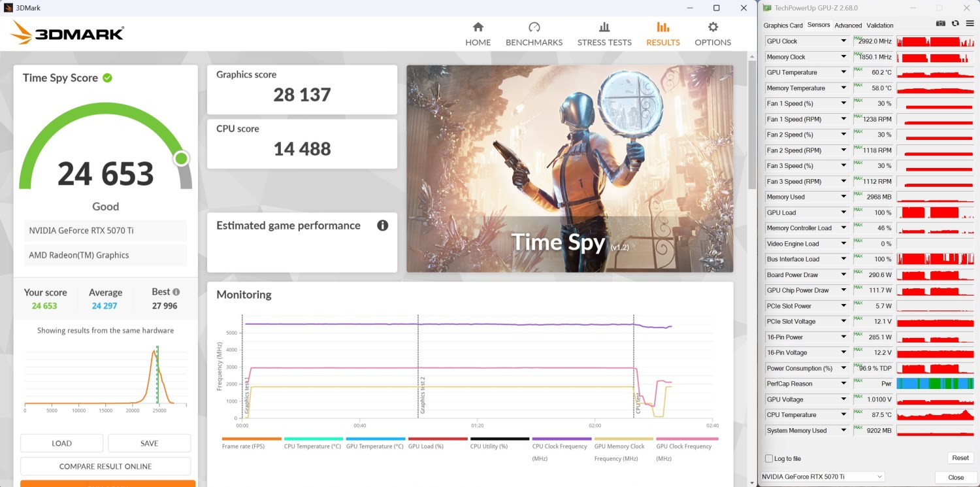Toggle Frame rate (FPS) legend in Monitoring chart
The height and width of the screenshot is (487, 980).
tap(252, 444)
